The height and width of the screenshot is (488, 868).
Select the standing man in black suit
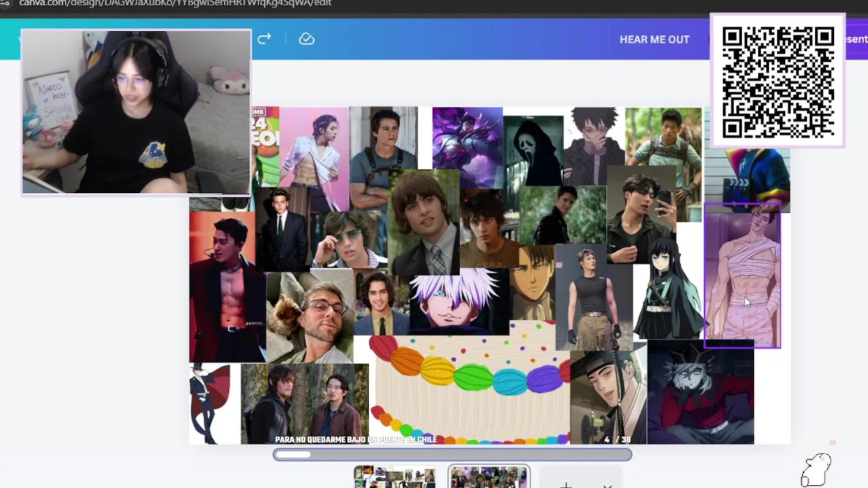coord(283,229)
